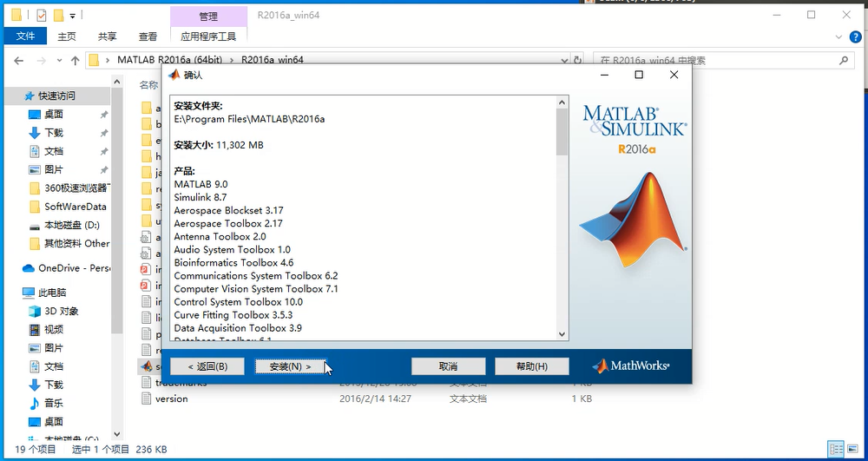
Task: Click product list scroll down arrow
Action: 562,334
